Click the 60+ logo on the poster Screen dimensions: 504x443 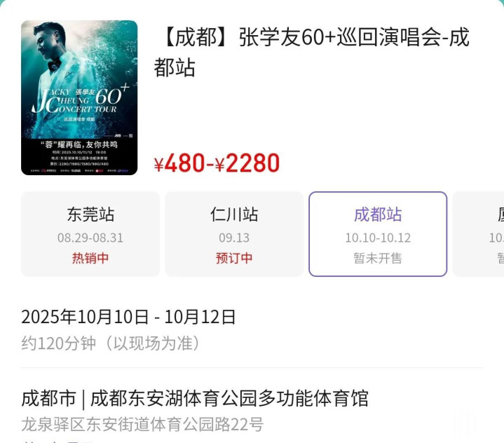click(112, 95)
